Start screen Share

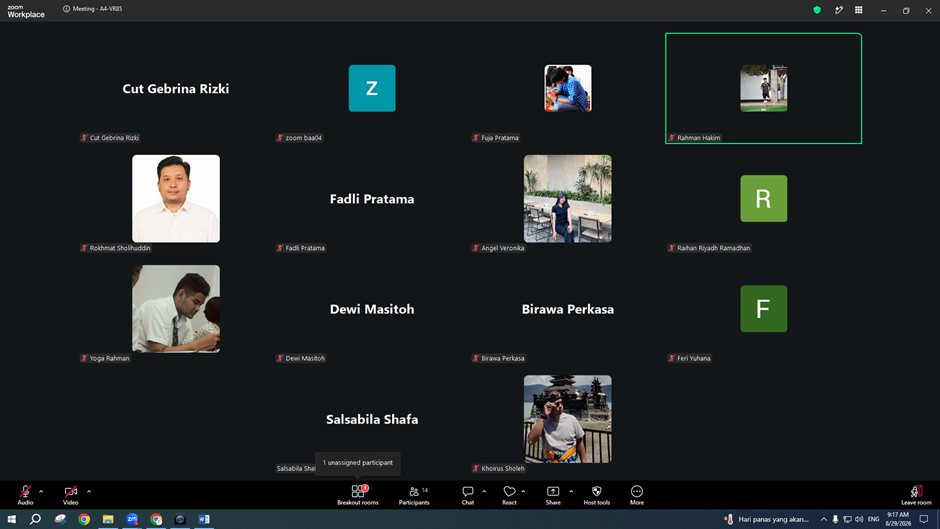553,495
